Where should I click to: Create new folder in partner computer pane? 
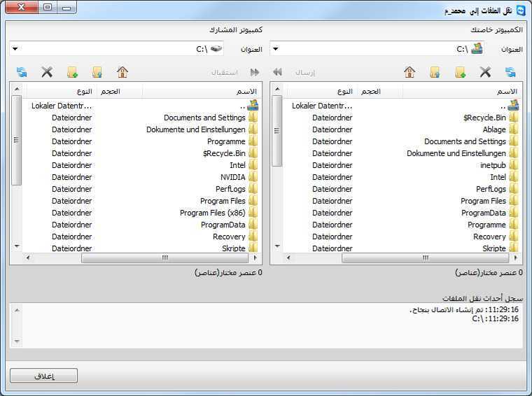72,72
